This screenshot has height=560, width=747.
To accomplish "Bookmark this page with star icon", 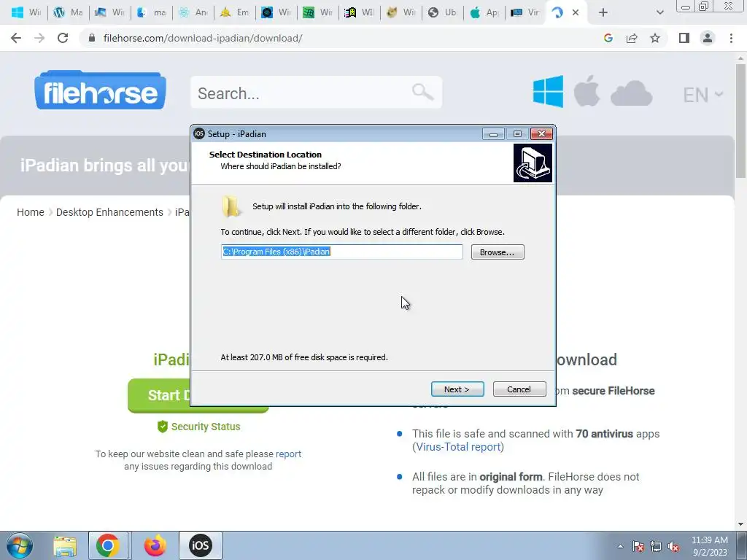I will [x=655, y=38].
